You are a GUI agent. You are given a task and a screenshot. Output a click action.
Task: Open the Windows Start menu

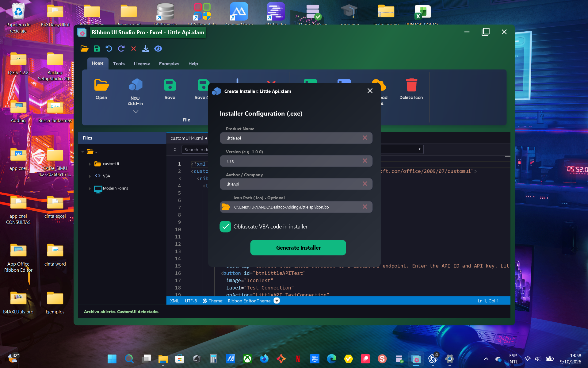(x=112, y=359)
